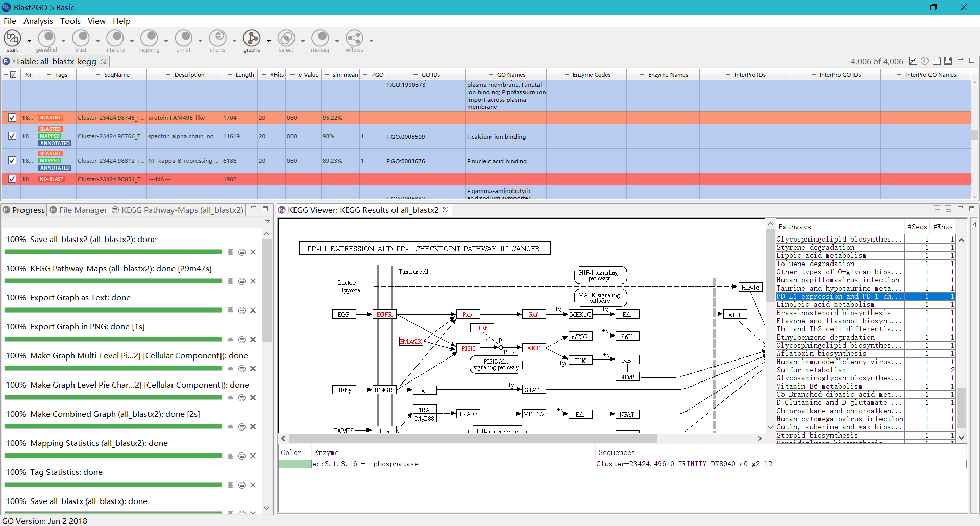Click PTEN node in pathway diagram

481,328
